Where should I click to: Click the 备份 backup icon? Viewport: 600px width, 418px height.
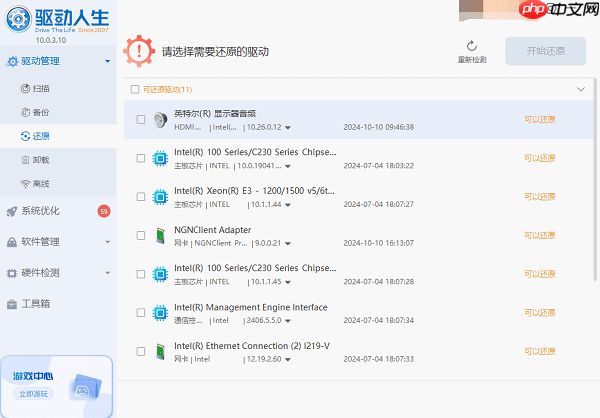point(25,113)
